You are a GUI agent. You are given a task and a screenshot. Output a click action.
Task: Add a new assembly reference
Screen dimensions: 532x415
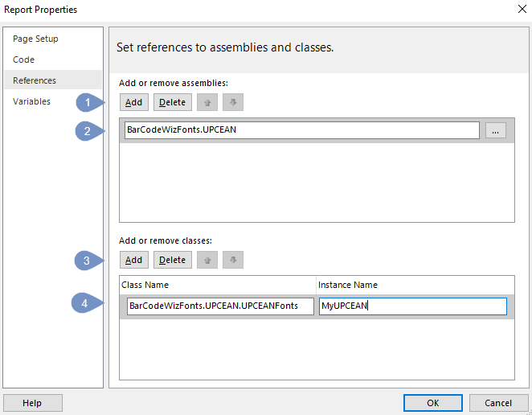pos(134,102)
